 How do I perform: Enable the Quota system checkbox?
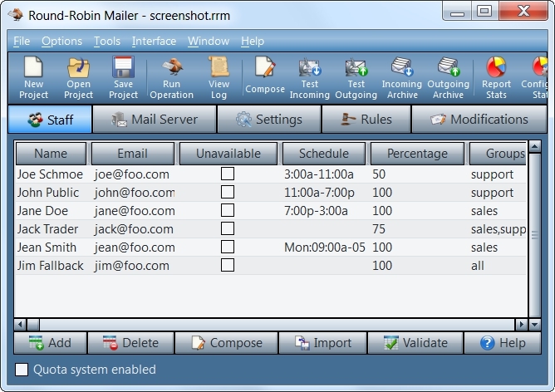tap(22, 370)
